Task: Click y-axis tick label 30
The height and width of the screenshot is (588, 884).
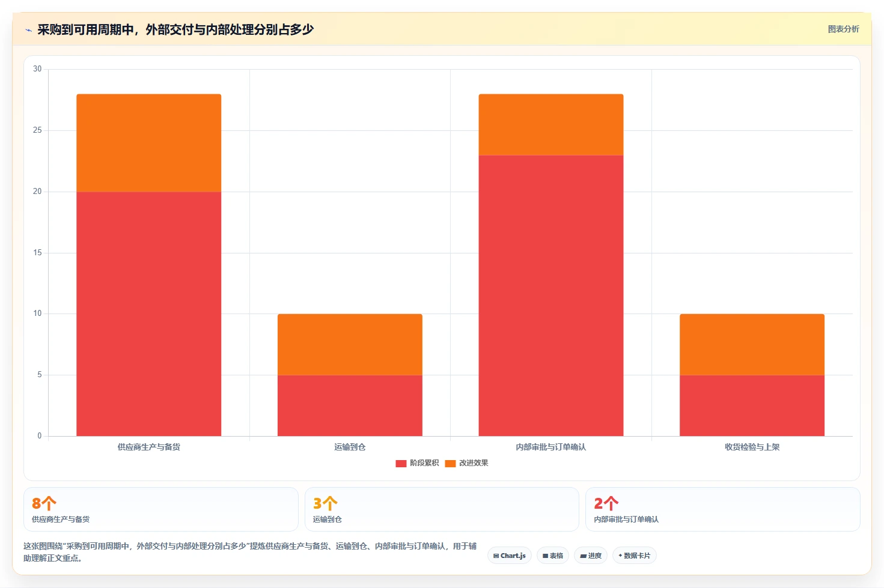Action: click(37, 69)
